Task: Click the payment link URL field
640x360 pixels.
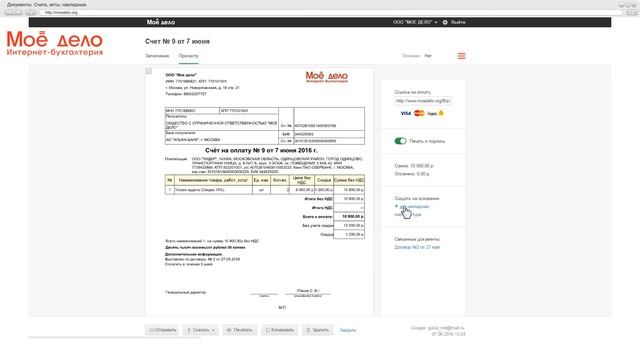Action: coord(423,101)
